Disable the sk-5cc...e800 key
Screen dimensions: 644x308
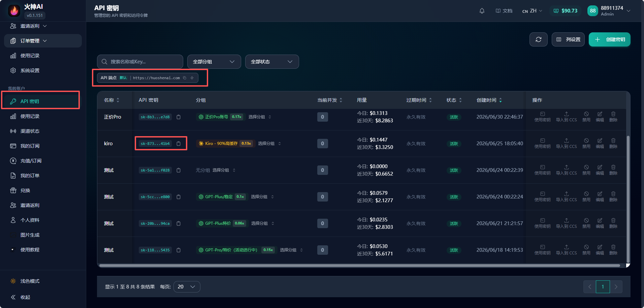[x=586, y=196]
